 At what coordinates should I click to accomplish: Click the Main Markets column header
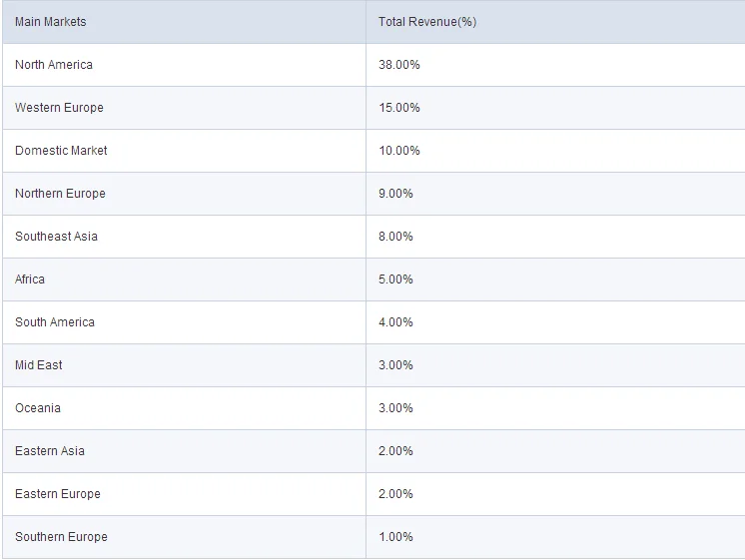[51, 22]
